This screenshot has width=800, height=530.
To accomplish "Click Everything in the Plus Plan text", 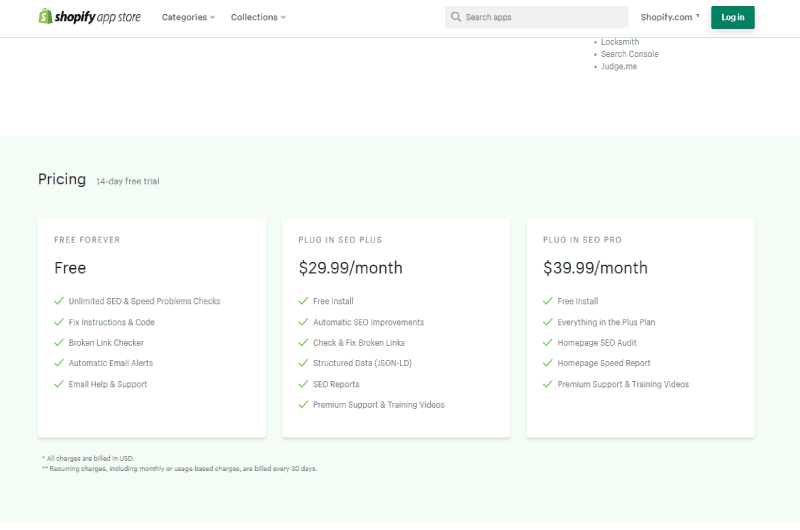I will (x=606, y=322).
